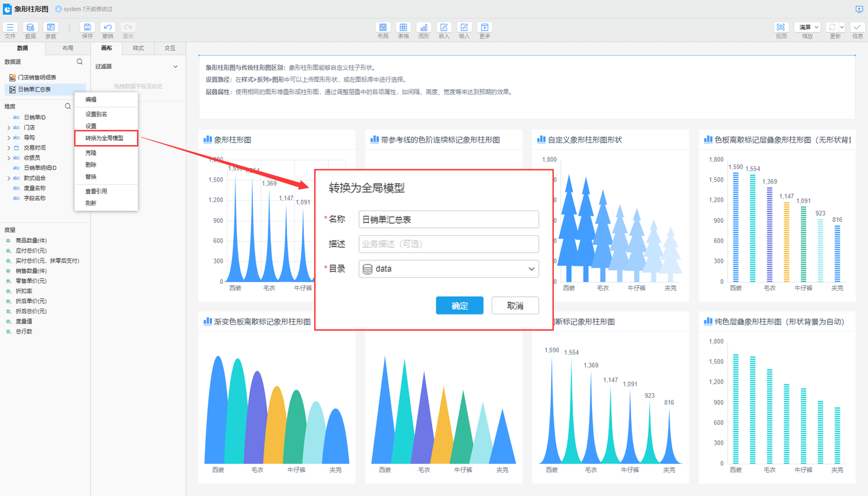Viewport: 868px width, 496px height.
Task: Choose 克隆 (Clone) in the context menu
Action: point(91,153)
